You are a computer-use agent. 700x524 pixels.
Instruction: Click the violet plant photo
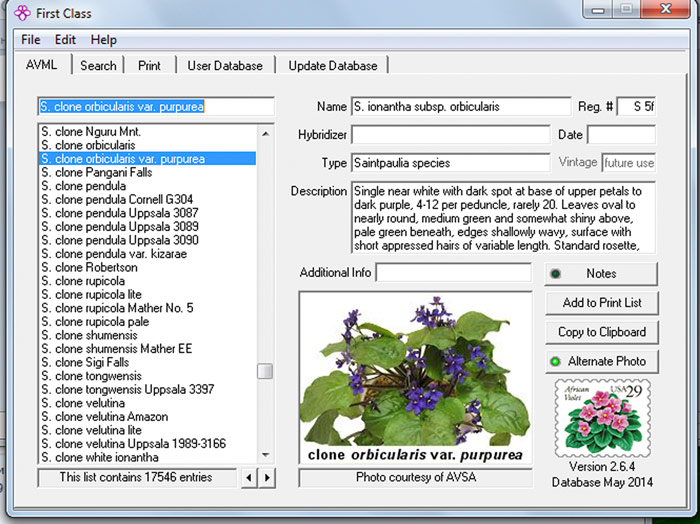coord(416,378)
